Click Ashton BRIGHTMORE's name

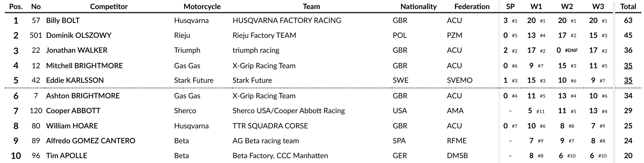[83, 96]
